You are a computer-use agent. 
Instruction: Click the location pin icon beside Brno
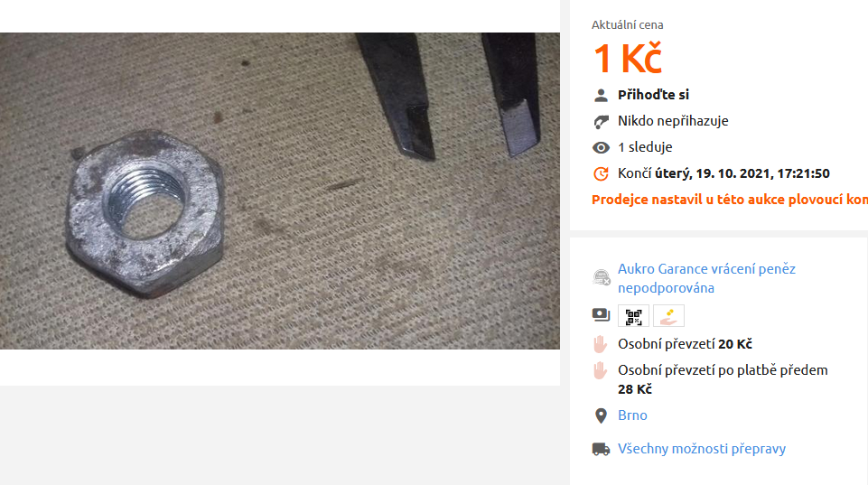(x=601, y=415)
